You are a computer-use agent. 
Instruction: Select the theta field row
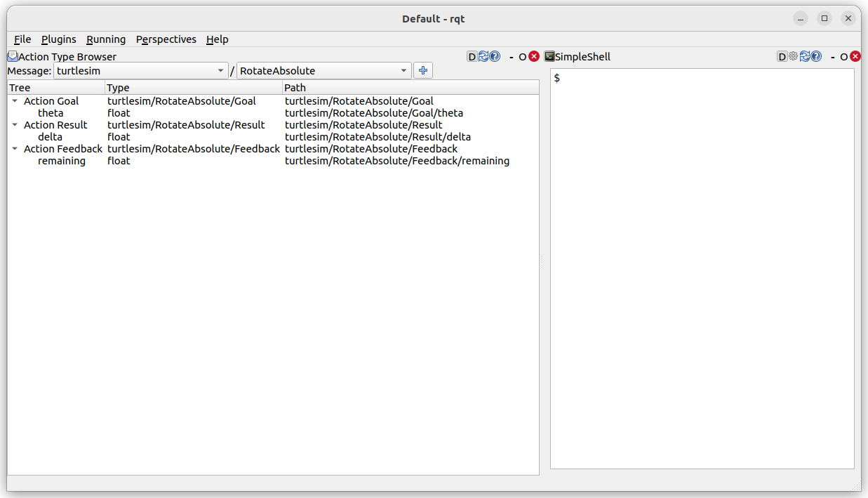(273, 113)
